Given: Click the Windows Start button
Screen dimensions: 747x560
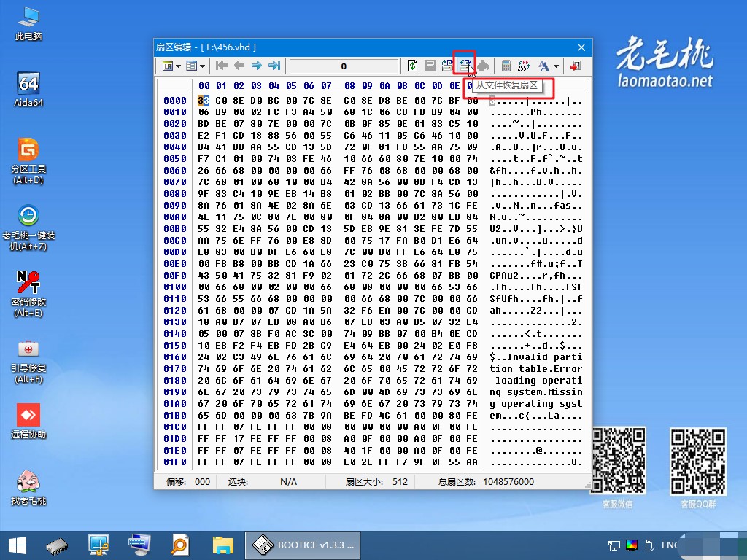Looking at the screenshot, I should (18, 545).
